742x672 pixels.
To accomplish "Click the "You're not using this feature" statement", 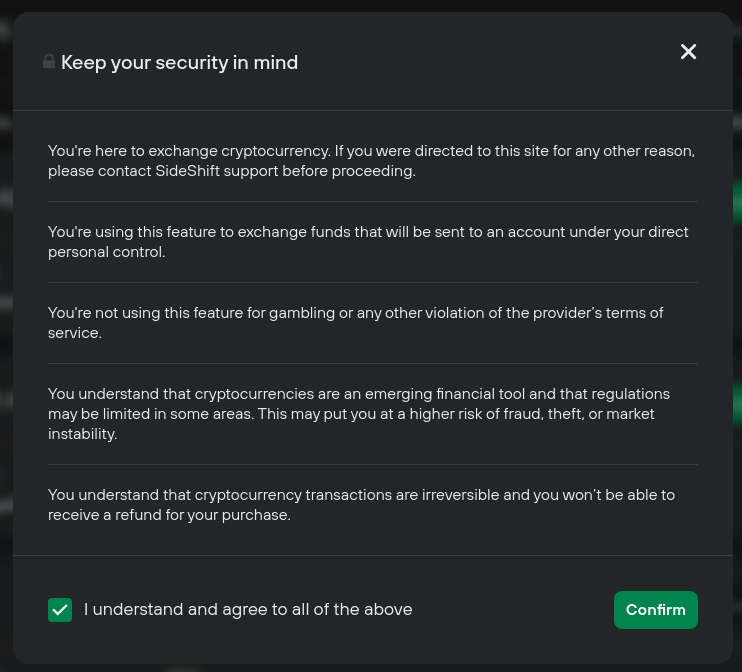I will click(x=355, y=323).
